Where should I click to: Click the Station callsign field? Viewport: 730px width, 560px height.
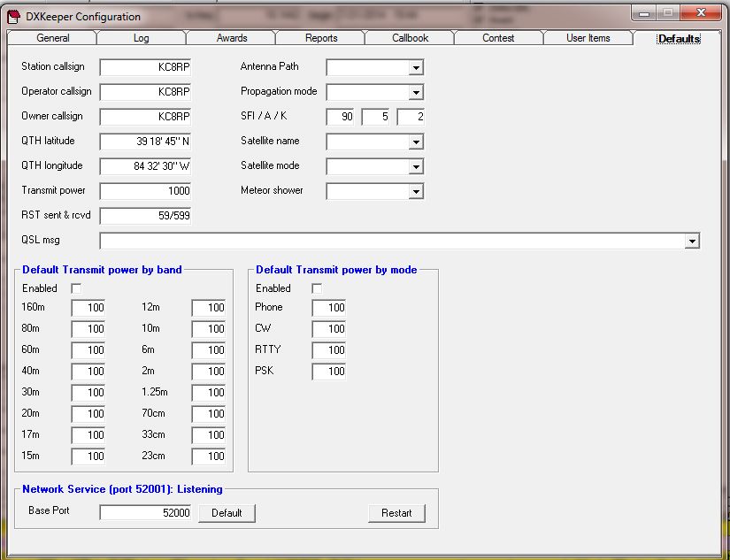pyautogui.click(x=145, y=67)
